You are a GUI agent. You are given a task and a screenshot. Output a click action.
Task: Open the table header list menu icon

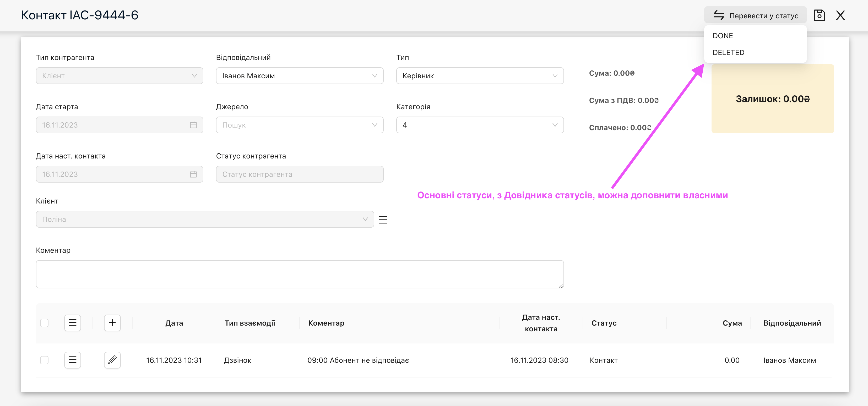72,323
